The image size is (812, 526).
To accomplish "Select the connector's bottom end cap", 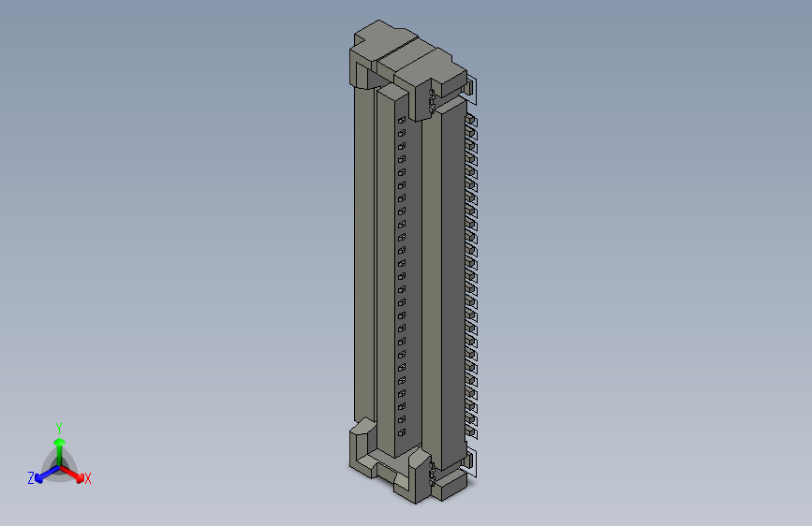I will pyautogui.click(x=409, y=461).
